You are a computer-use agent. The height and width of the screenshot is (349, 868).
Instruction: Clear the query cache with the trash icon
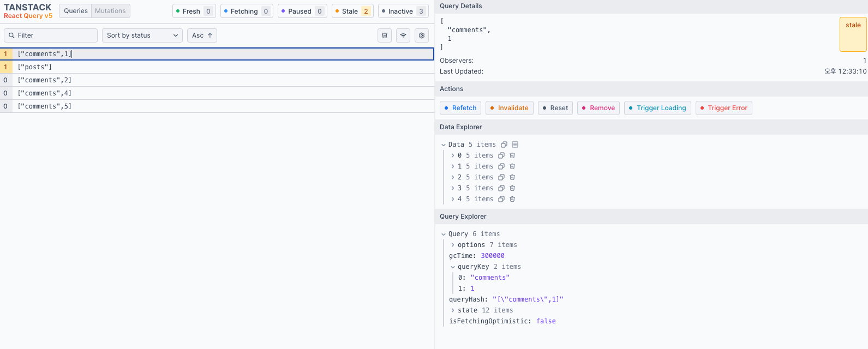click(385, 35)
